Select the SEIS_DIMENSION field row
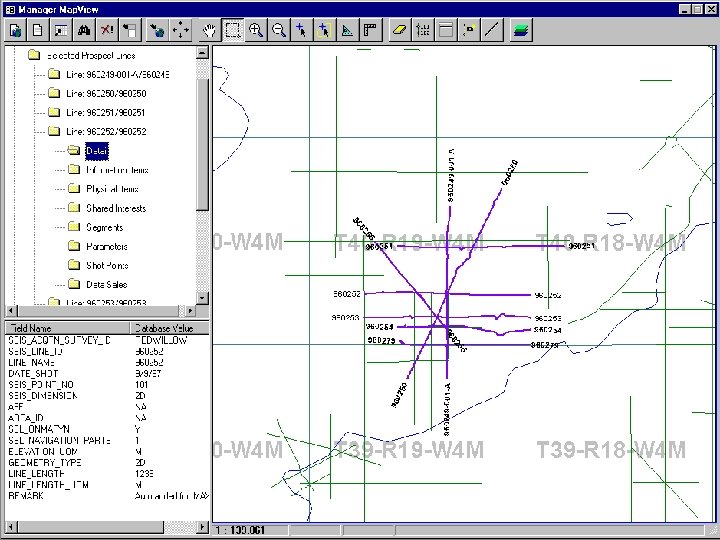The height and width of the screenshot is (540, 720). pos(107,396)
